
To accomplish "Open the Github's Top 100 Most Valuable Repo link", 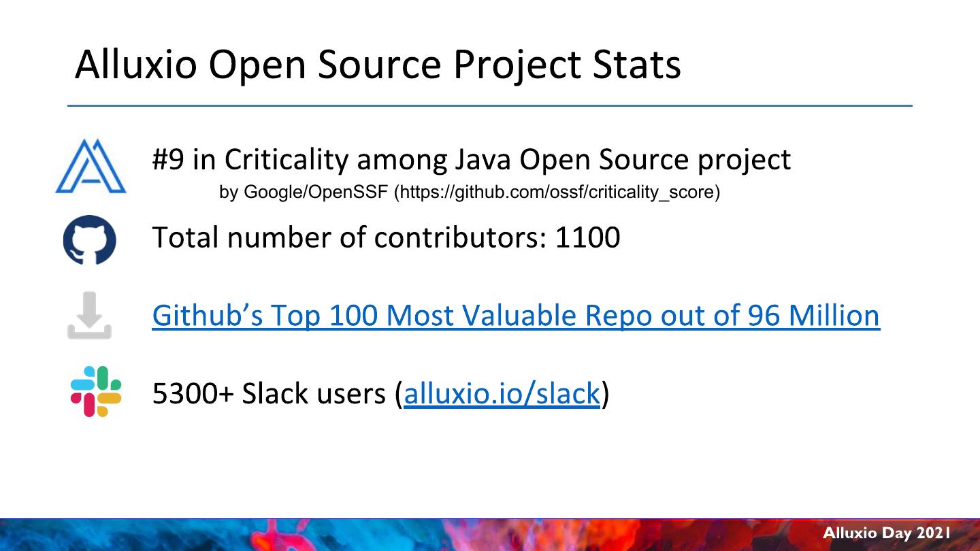I will click(x=515, y=316).
